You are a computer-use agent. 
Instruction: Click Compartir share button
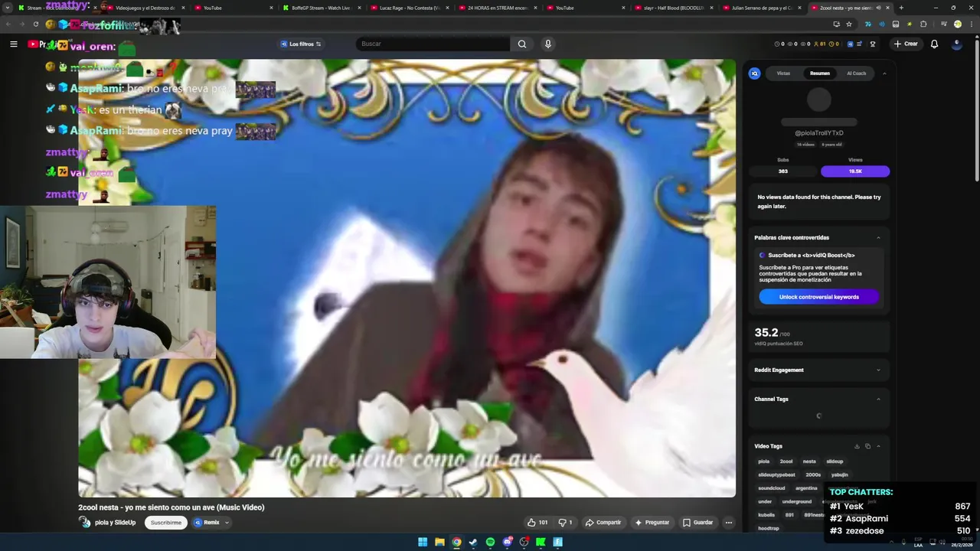coord(603,523)
